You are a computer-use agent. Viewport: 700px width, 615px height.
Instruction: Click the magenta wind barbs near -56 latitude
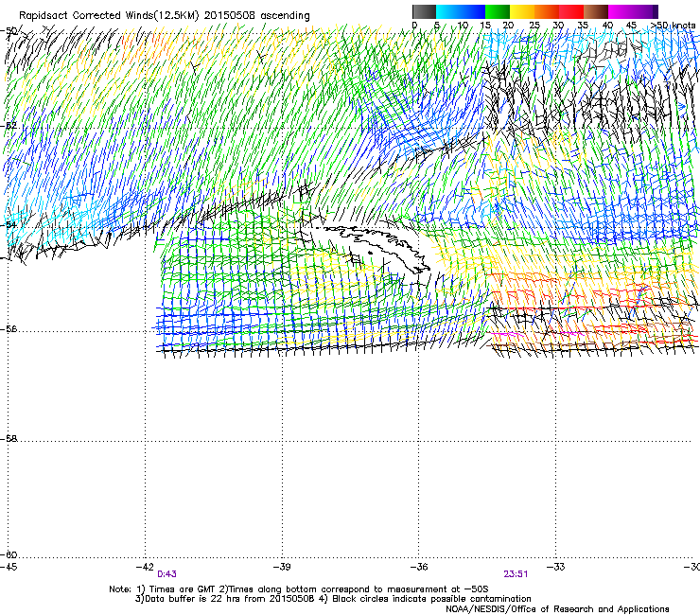(508, 334)
